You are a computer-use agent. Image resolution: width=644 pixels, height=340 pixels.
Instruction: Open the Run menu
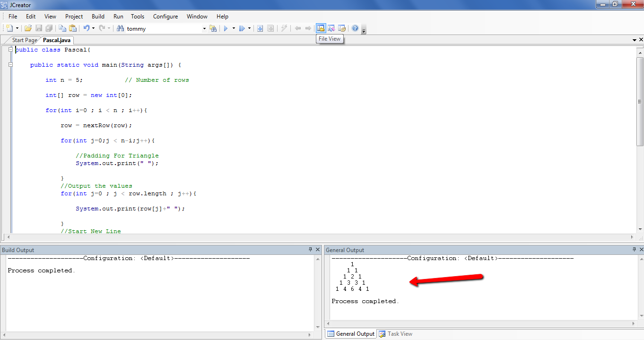118,17
